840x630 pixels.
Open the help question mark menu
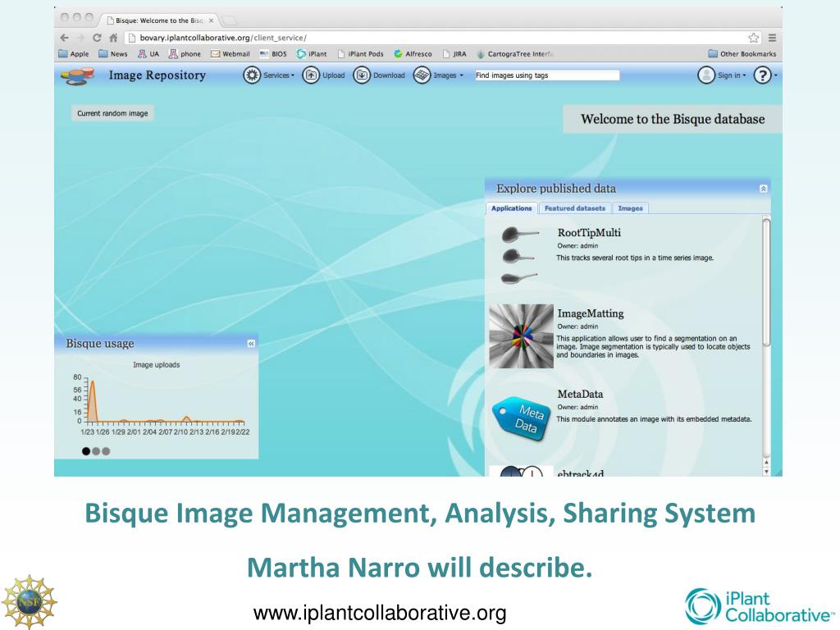click(765, 75)
